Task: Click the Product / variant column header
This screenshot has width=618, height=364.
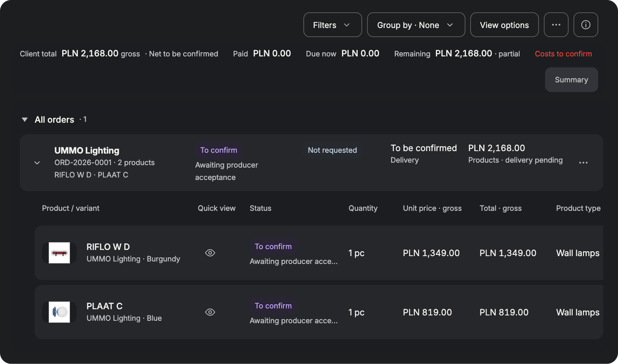Action: [x=70, y=208]
